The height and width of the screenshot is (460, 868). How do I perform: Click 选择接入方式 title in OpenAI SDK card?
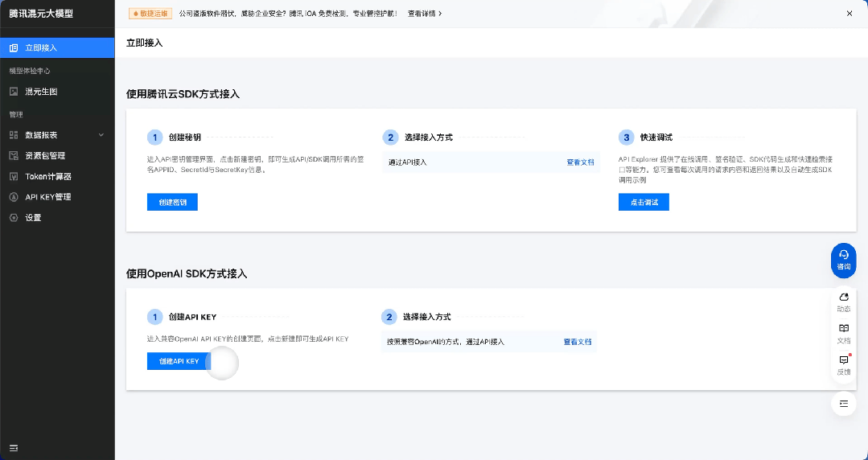coord(427,317)
